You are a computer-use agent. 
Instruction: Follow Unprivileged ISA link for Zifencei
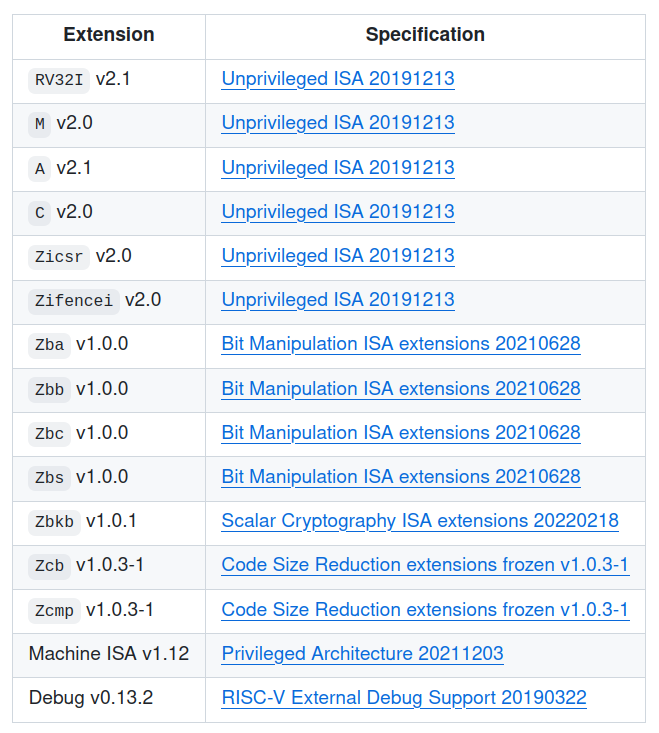(338, 300)
